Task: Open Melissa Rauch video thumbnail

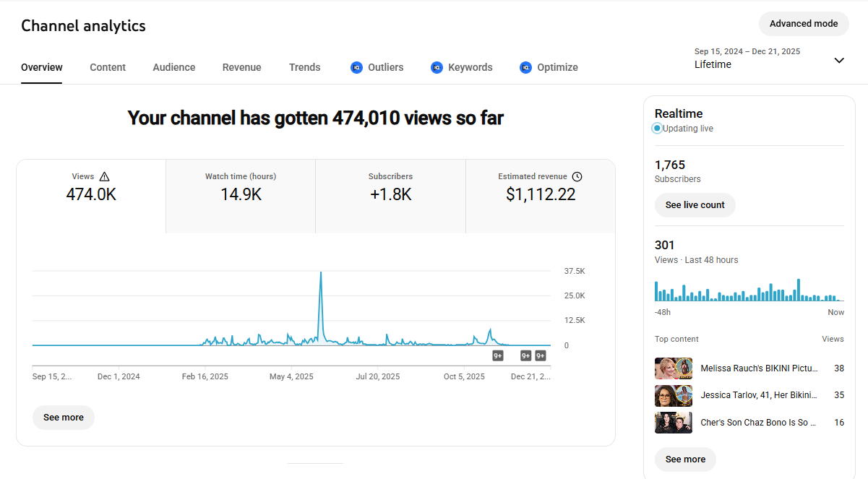Action: pos(674,368)
